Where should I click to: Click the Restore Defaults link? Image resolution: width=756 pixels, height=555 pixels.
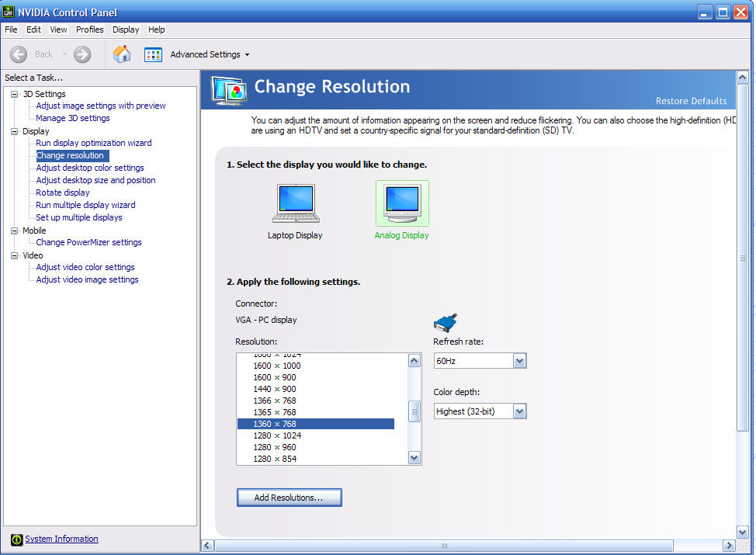691,101
